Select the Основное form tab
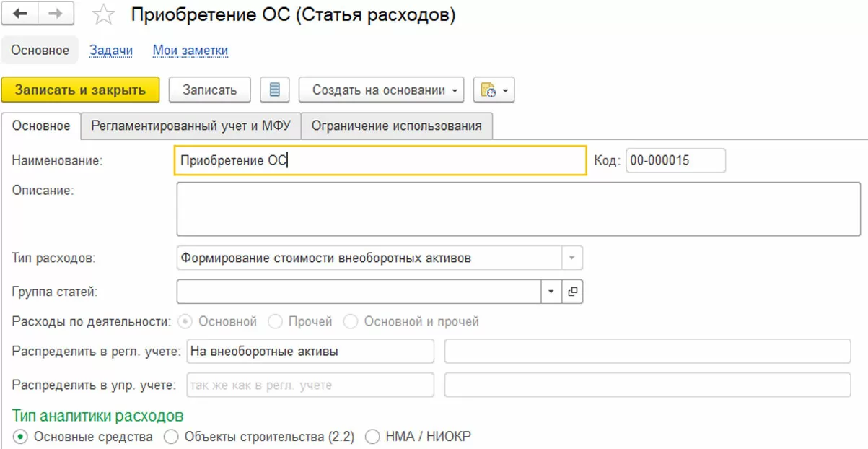Viewport: 868px width, 449px height. 41,126
